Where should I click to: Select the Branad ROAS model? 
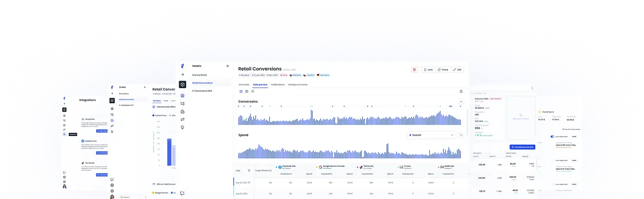click(x=200, y=74)
